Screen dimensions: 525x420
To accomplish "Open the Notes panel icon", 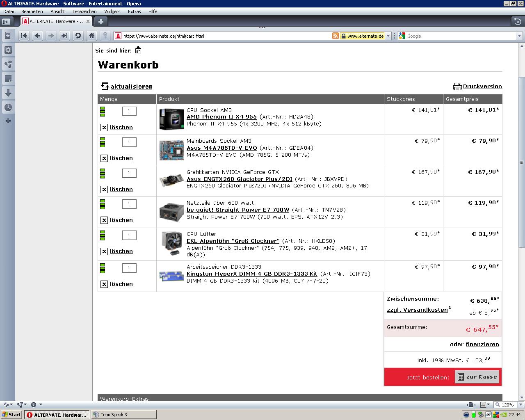I will (8, 79).
